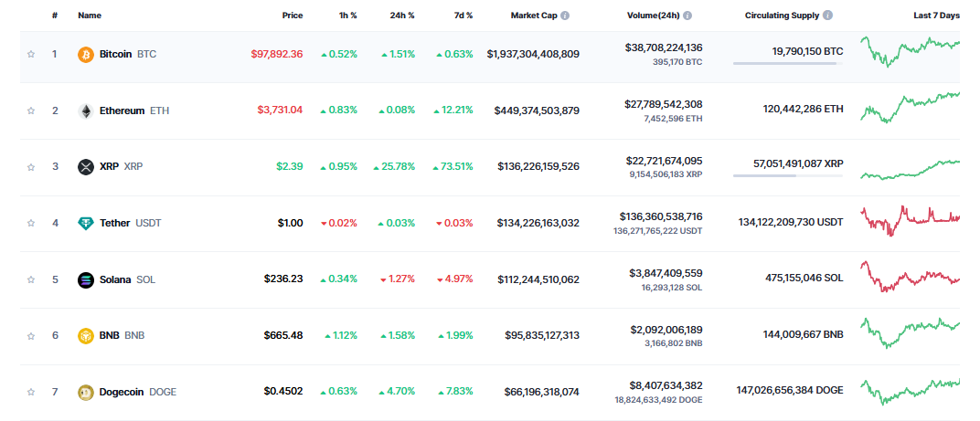Viewport: 980px width, 421px height.
Task: Open Dogecoin's 7-day sparkline chart
Action: 910,391
